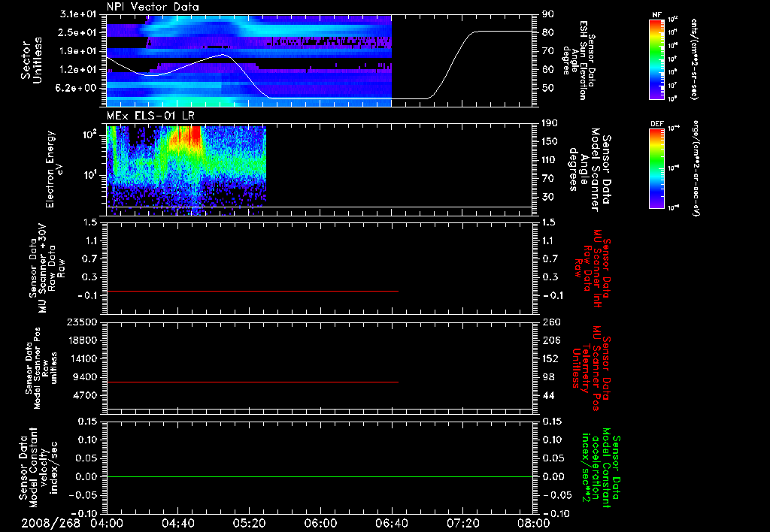Click the '1.9e+01' sector tick value

(78, 51)
